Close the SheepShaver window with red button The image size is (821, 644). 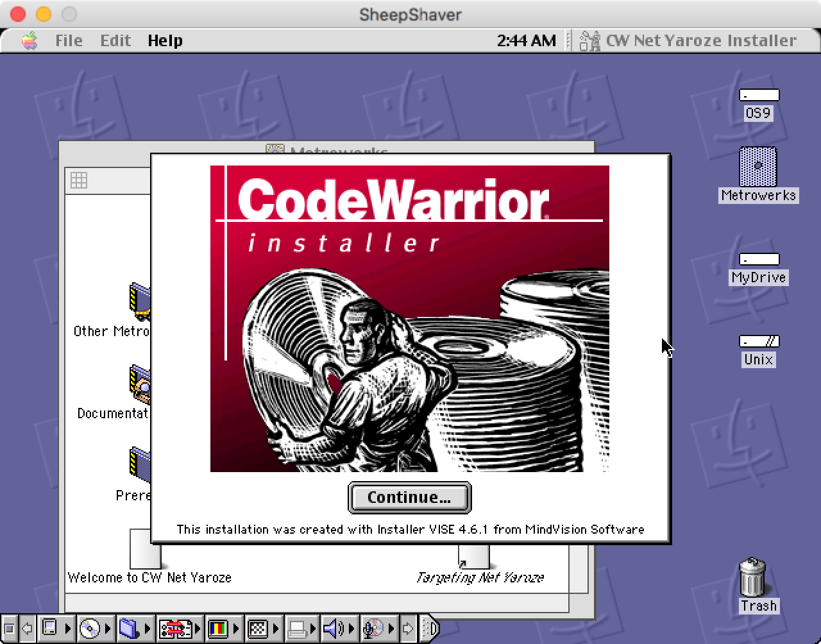(x=18, y=14)
